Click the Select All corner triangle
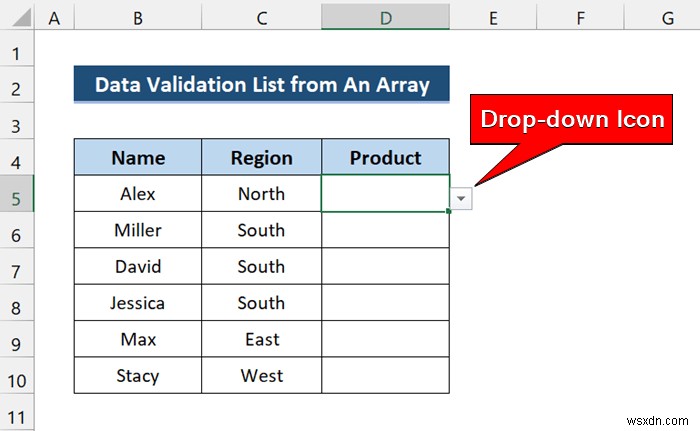Screen dimensions: 700x431 (21, 17)
